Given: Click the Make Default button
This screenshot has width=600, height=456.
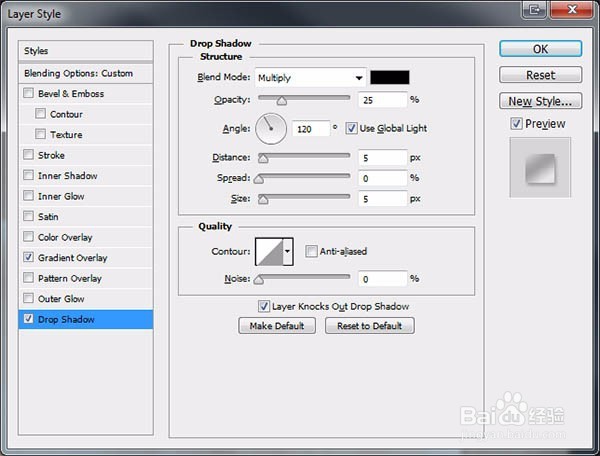Looking at the screenshot, I should (277, 326).
